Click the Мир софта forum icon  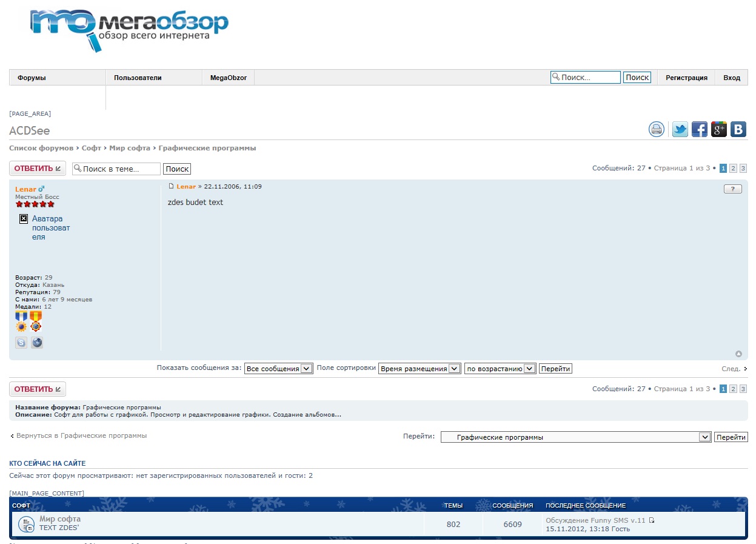pos(26,525)
